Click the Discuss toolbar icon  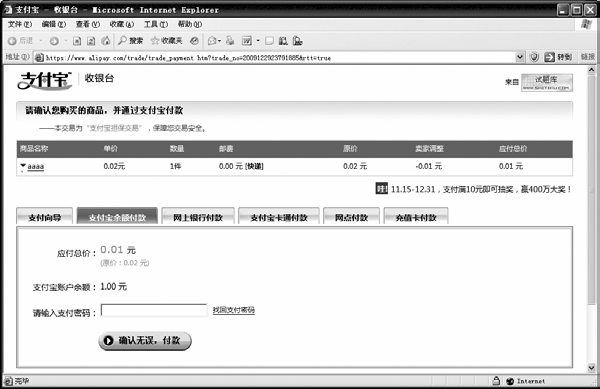pyautogui.click(x=269, y=41)
